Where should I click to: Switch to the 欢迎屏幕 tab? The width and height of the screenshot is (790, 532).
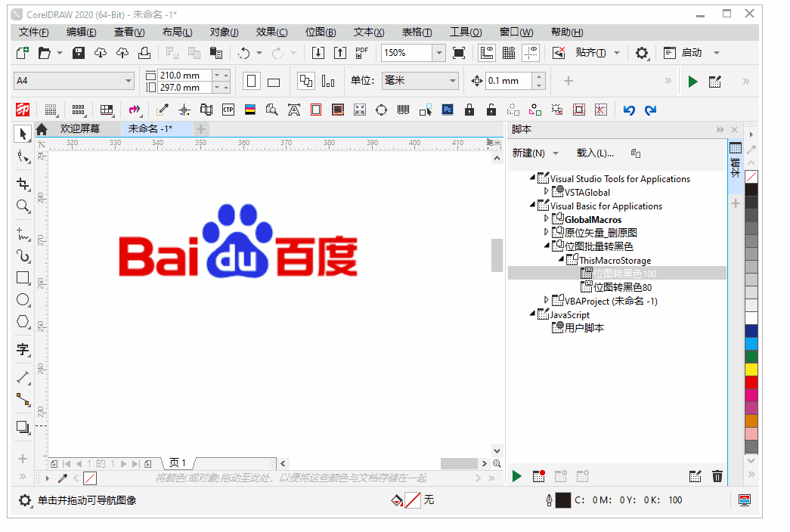pyautogui.click(x=79, y=129)
